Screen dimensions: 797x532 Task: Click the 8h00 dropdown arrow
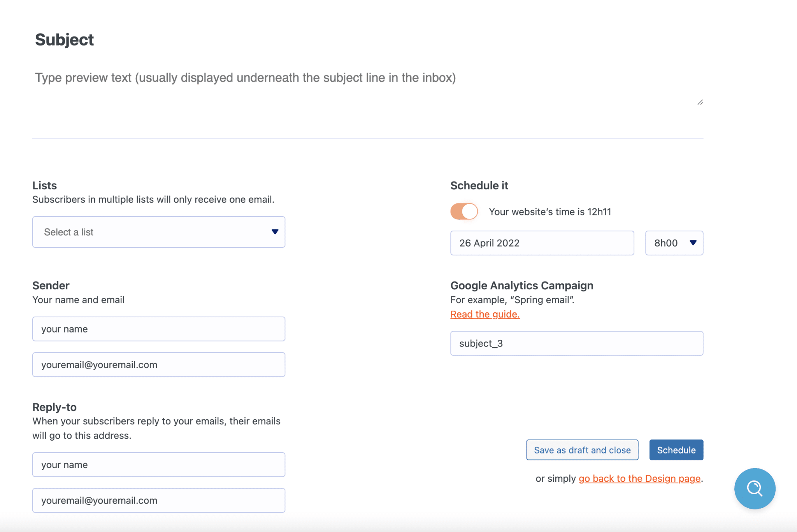pos(693,243)
